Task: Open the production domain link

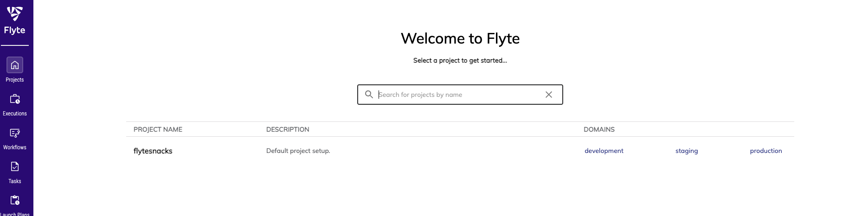Action: click(x=766, y=151)
